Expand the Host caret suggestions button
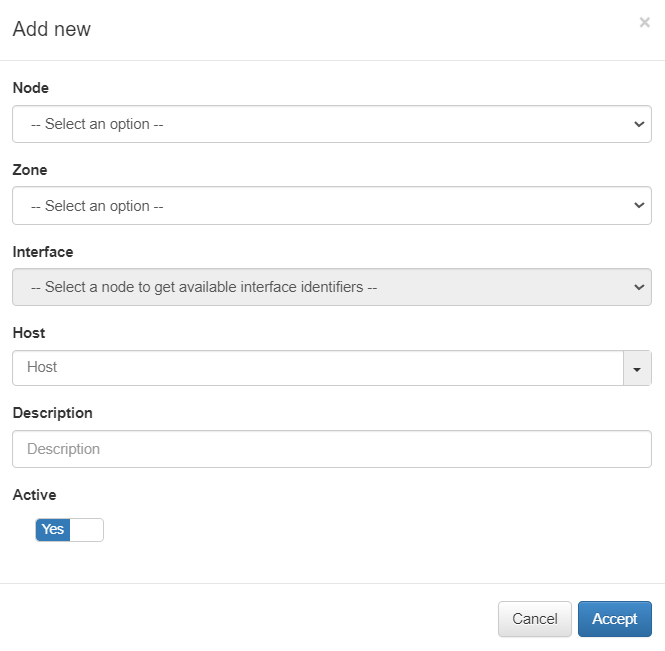 pyautogui.click(x=637, y=368)
